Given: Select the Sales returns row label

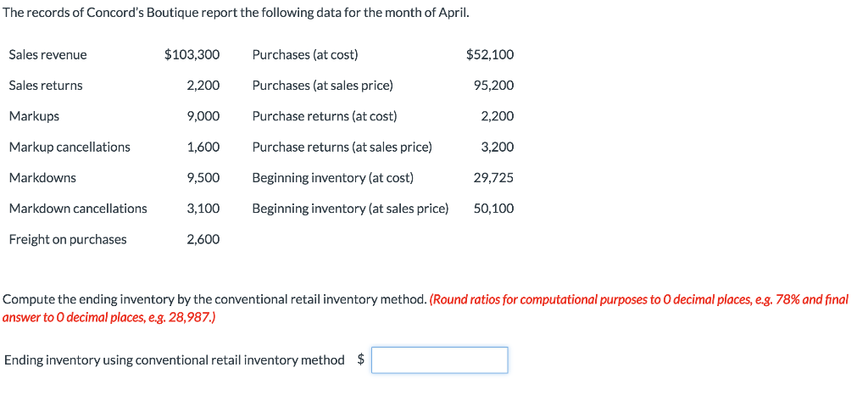Looking at the screenshot, I should 46,86.
